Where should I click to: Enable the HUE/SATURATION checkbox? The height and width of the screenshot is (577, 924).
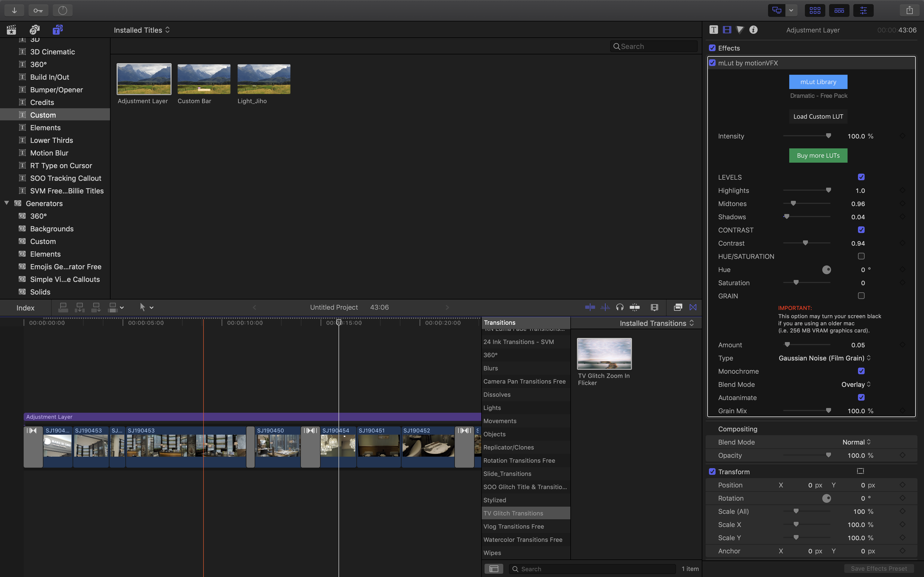[x=861, y=256]
